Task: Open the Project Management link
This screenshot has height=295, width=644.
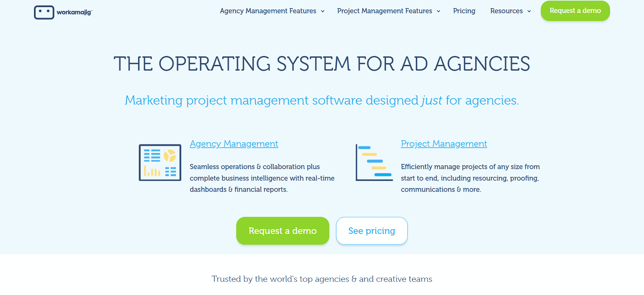Action: 444,144
